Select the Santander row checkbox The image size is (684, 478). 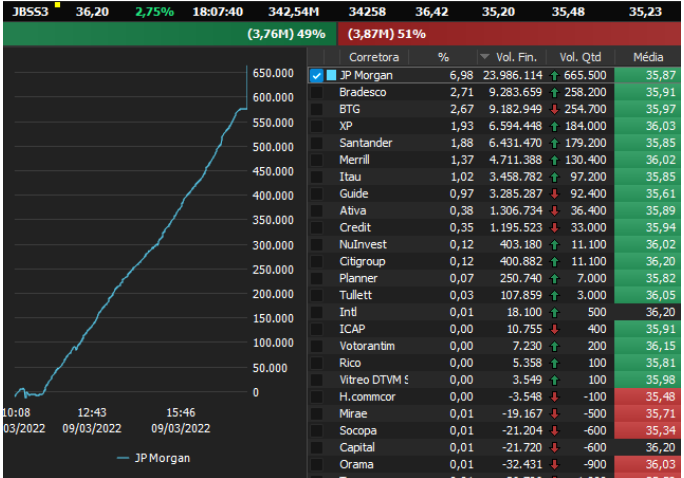[x=316, y=143]
